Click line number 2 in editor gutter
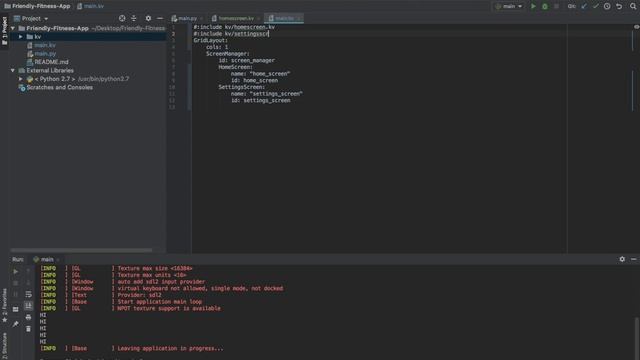640x360 pixels. click(173, 34)
